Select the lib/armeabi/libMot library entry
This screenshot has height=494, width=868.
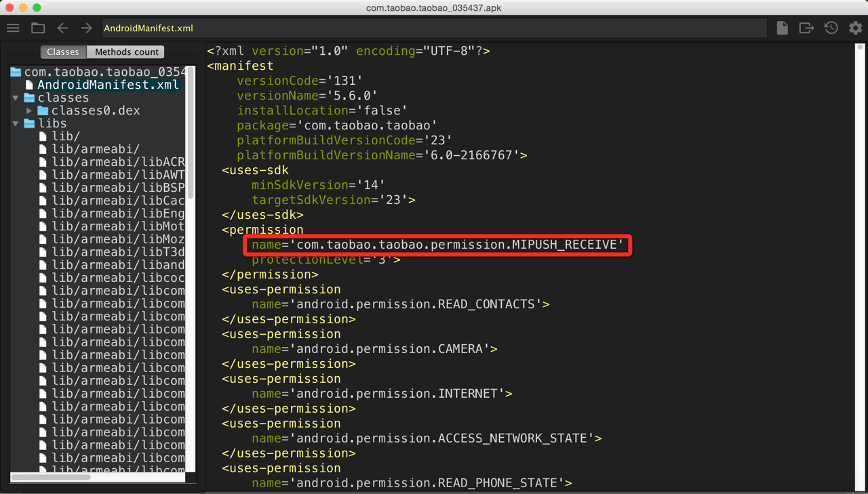pos(112,226)
